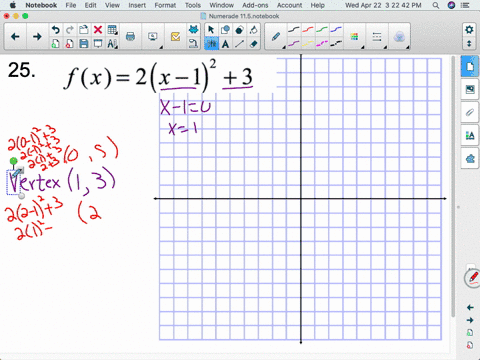Open the Attachments paperclip tab
Screen dimensions: 480x360
pos(470,113)
